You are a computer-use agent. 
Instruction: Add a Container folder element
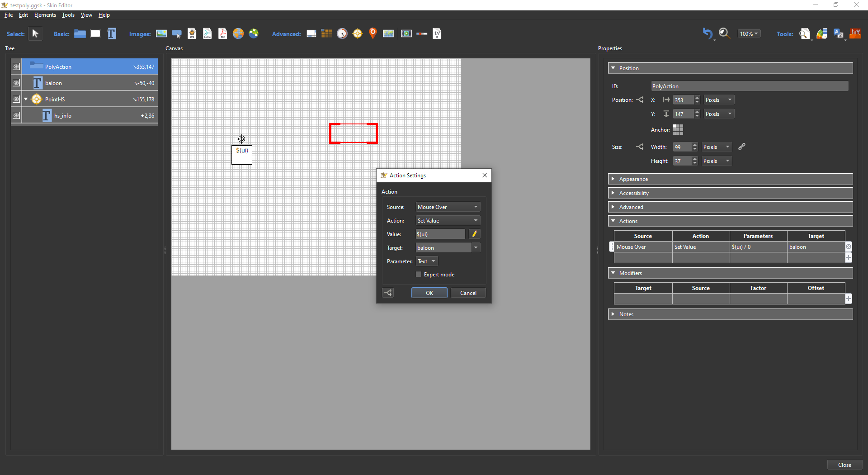80,33
